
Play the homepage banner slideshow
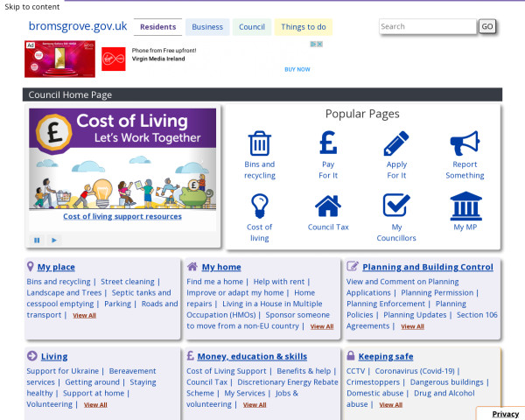pyautogui.click(x=53, y=240)
